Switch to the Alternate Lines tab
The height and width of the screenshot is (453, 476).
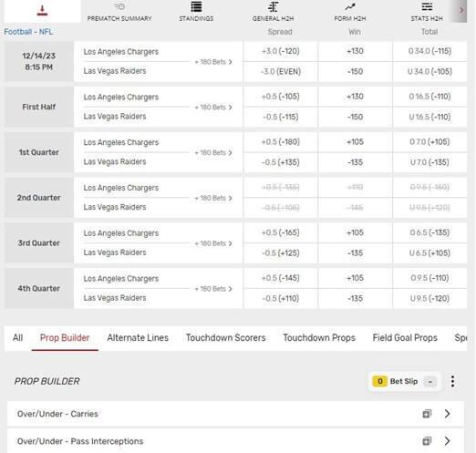click(x=138, y=338)
